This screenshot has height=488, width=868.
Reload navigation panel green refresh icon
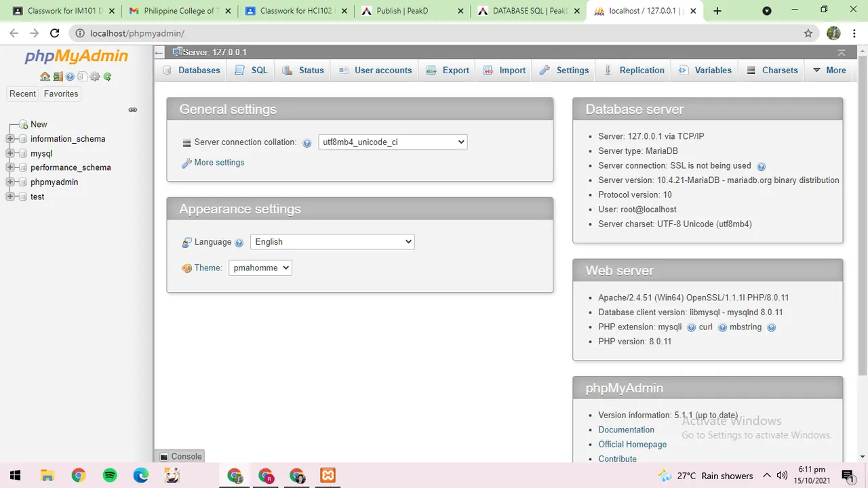[x=107, y=77]
